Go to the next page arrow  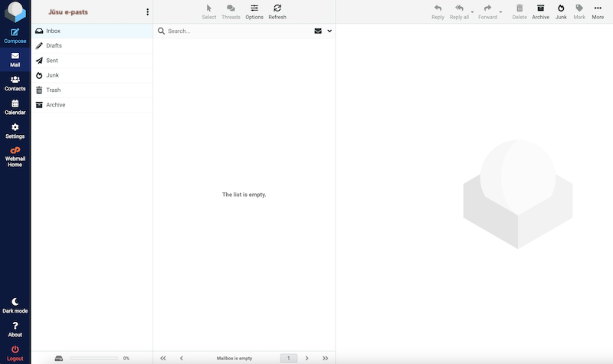pos(307,358)
